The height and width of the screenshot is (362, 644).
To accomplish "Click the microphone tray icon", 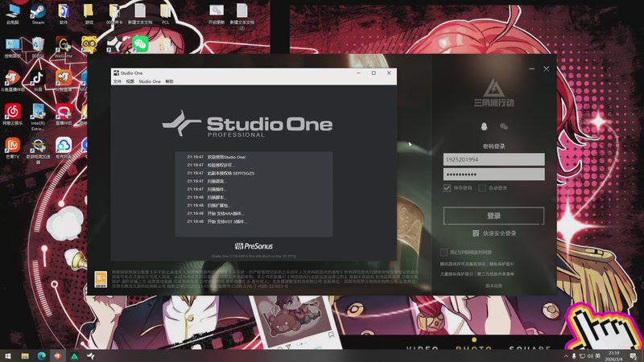I will click(x=574, y=356).
